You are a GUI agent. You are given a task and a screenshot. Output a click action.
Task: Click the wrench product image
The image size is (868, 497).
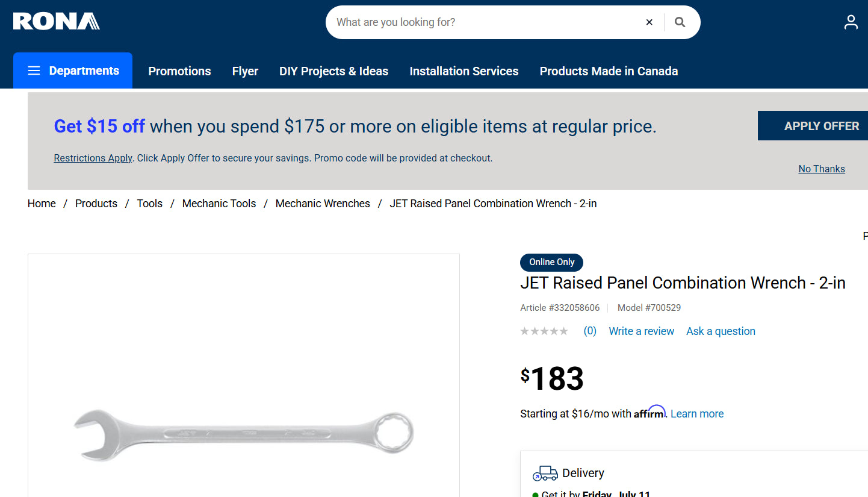(243, 434)
